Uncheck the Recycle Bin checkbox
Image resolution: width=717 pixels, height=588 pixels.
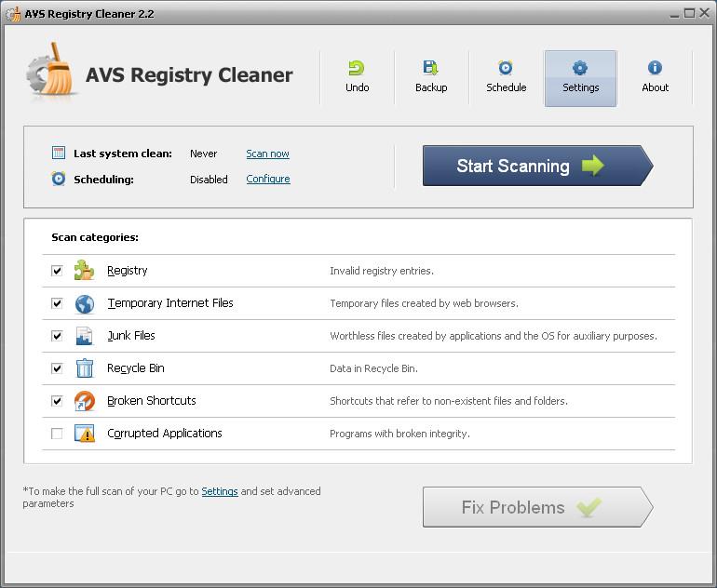click(x=57, y=368)
